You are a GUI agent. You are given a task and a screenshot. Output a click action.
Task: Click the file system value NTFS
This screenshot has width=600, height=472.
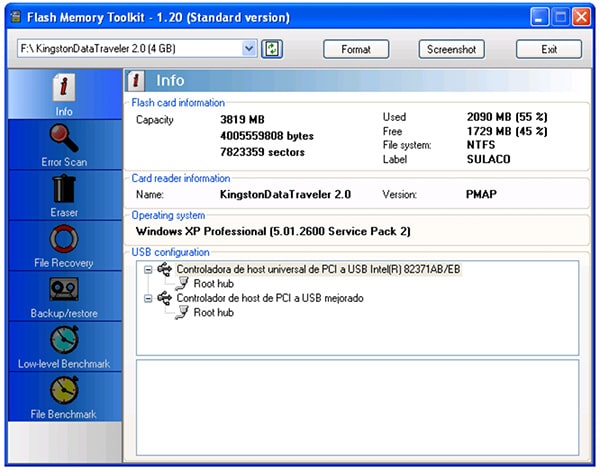click(481, 145)
